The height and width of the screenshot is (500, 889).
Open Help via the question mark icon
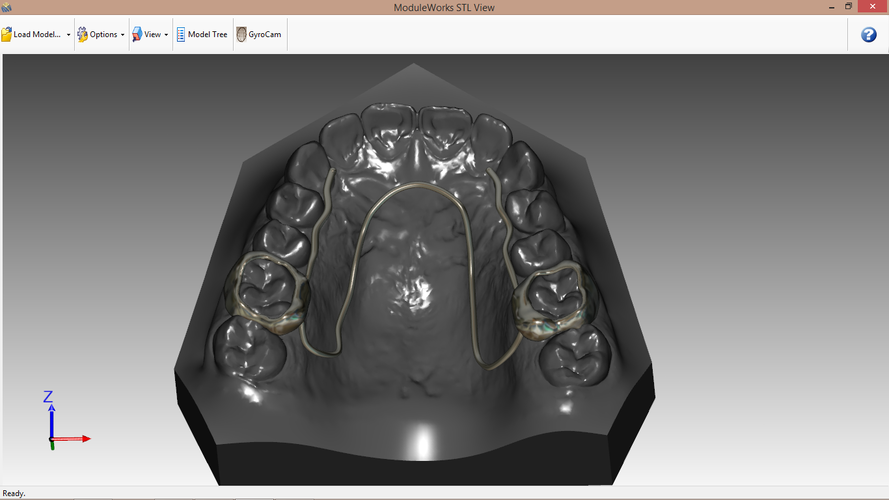point(869,35)
